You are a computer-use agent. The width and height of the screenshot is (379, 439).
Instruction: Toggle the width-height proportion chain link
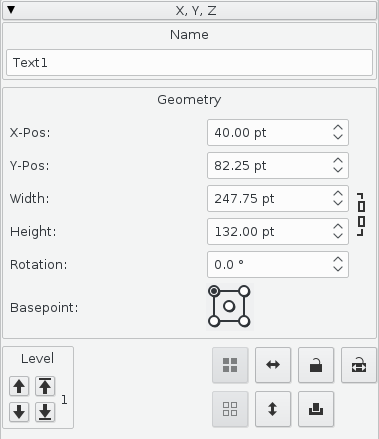[x=361, y=215]
